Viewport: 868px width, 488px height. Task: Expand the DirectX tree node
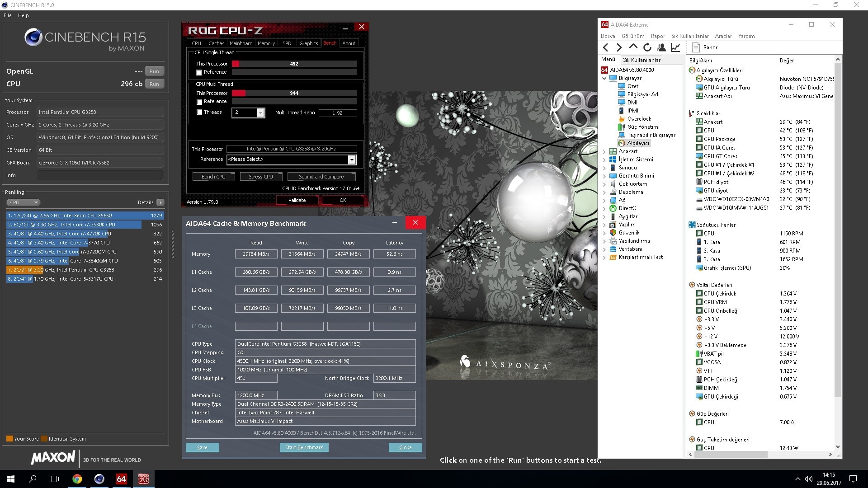604,208
